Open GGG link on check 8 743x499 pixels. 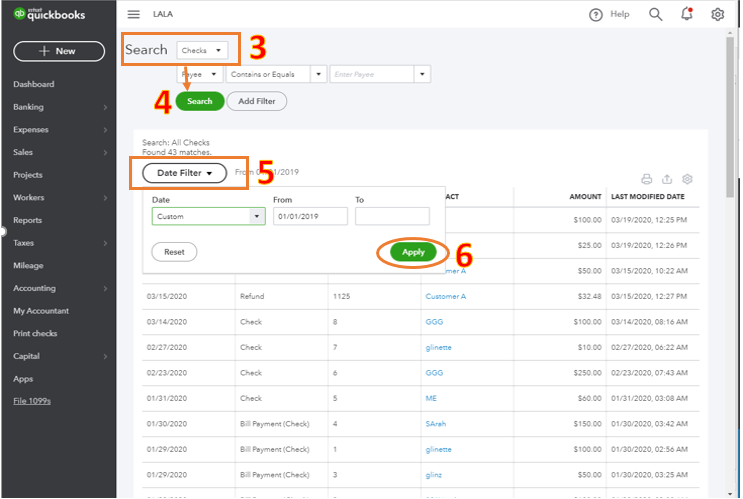click(x=434, y=322)
